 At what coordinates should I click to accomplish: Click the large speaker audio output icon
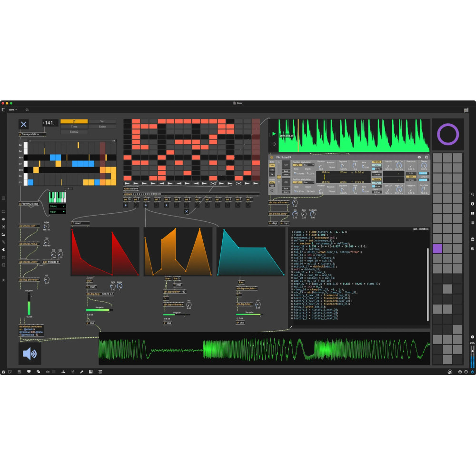30,353
